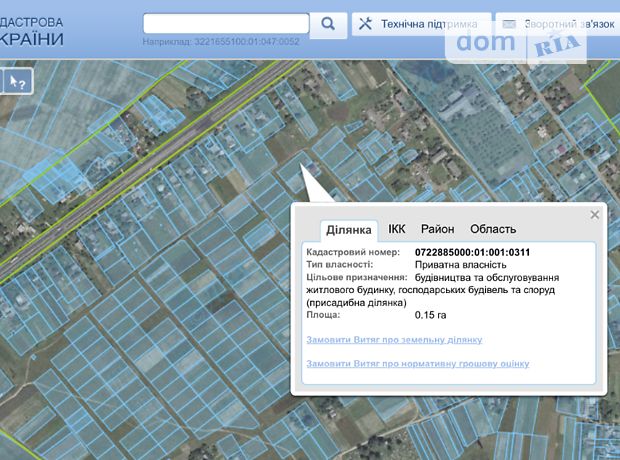Select cadastral number 0722885000:01:001:0311
The width and height of the screenshot is (620, 460).
pos(472,252)
